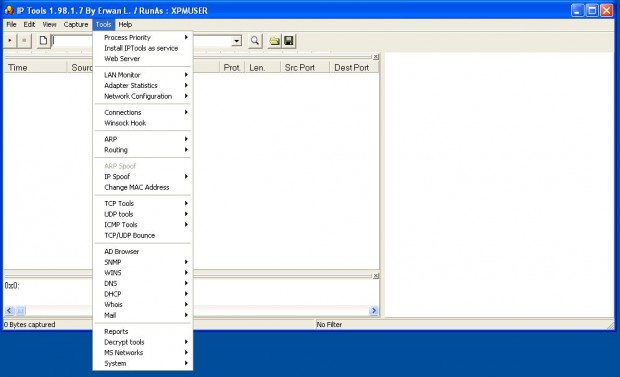Close the packet list pane with its x
The width and height of the screenshot is (620, 377).
[376, 57]
